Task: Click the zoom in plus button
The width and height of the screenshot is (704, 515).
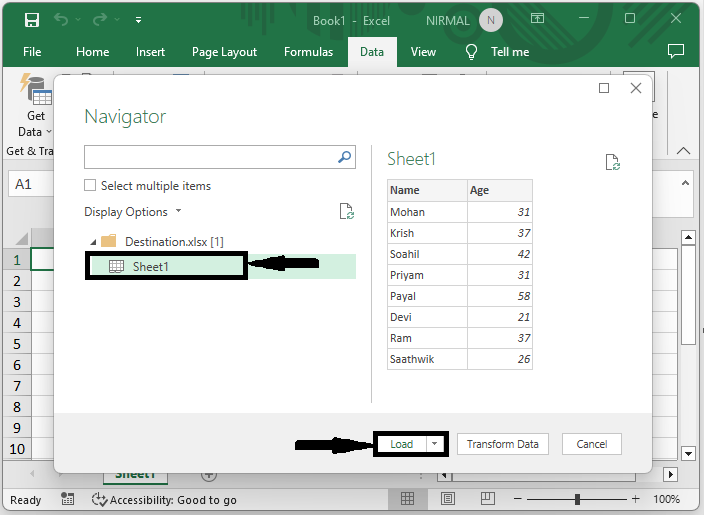Action: [x=635, y=499]
